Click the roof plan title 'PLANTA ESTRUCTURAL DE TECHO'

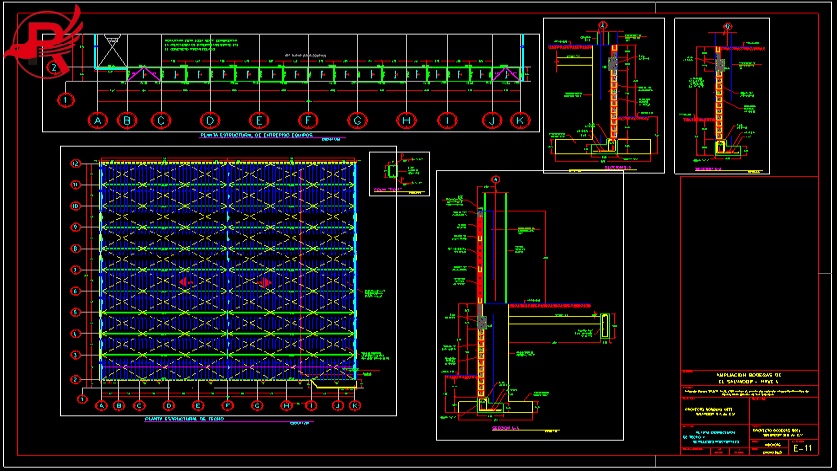(184, 419)
